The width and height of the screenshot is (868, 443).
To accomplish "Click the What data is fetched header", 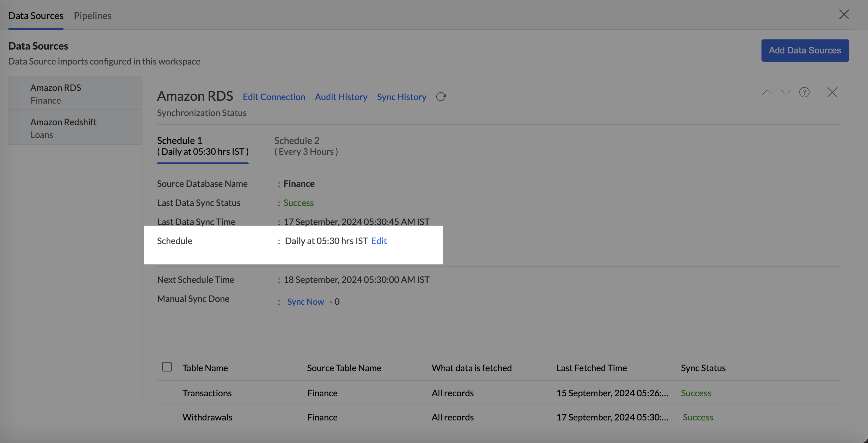I will pyautogui.click(x=472, y=368).
